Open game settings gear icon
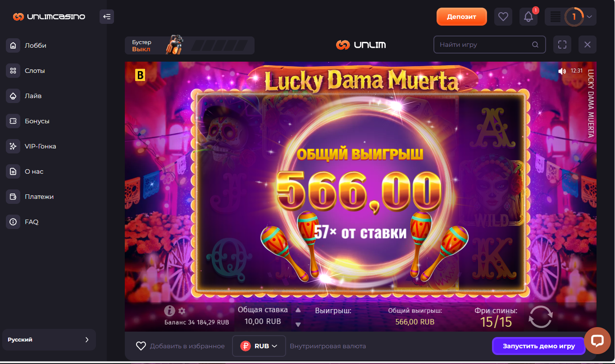 click(182, 311)
